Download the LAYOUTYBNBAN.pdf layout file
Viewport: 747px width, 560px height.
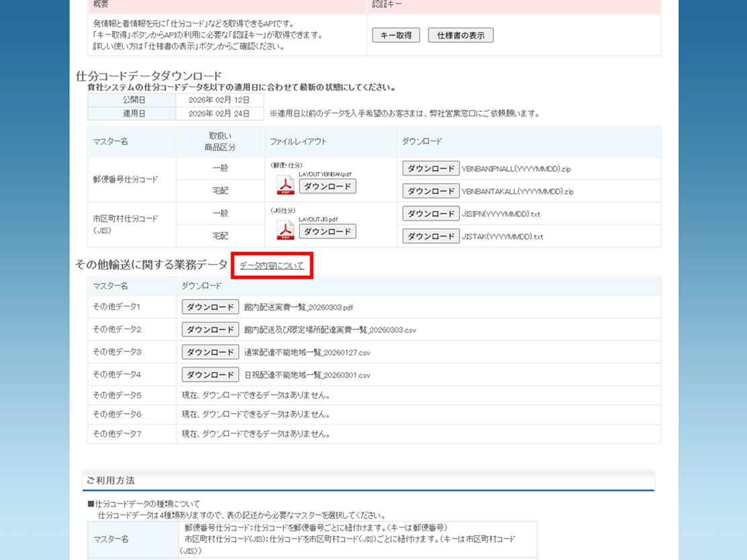coord(327,186)
